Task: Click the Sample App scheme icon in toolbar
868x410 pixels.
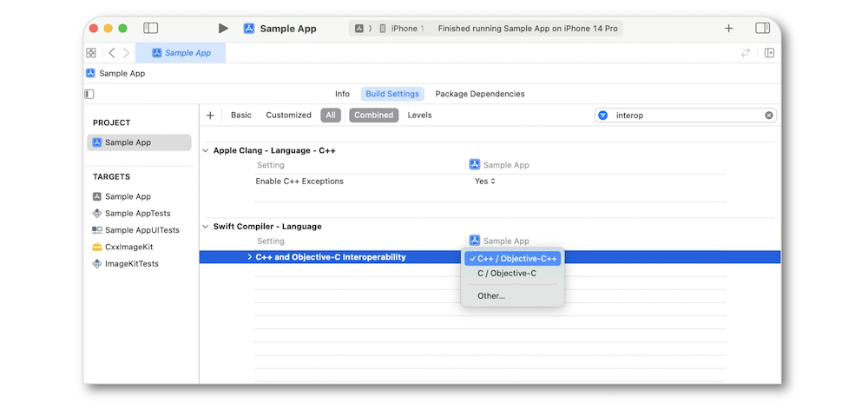Action: point(249,29)
